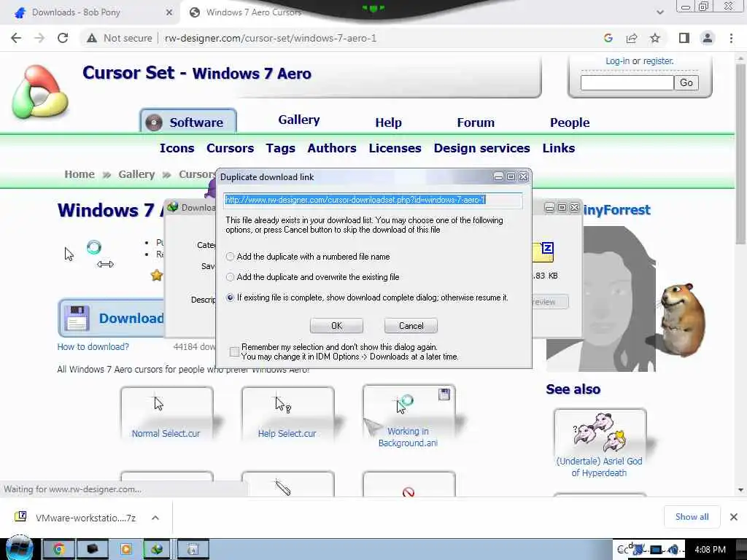Click the site search input field

(627, 83)
